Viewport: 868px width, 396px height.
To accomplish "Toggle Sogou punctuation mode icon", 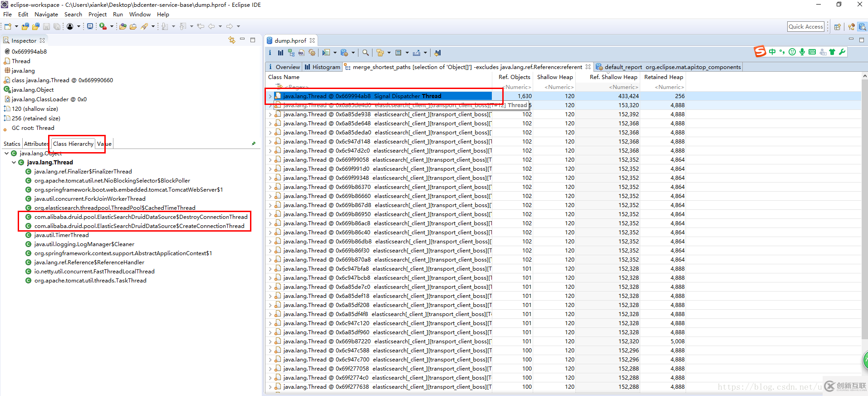I will (x=782, y=52).
